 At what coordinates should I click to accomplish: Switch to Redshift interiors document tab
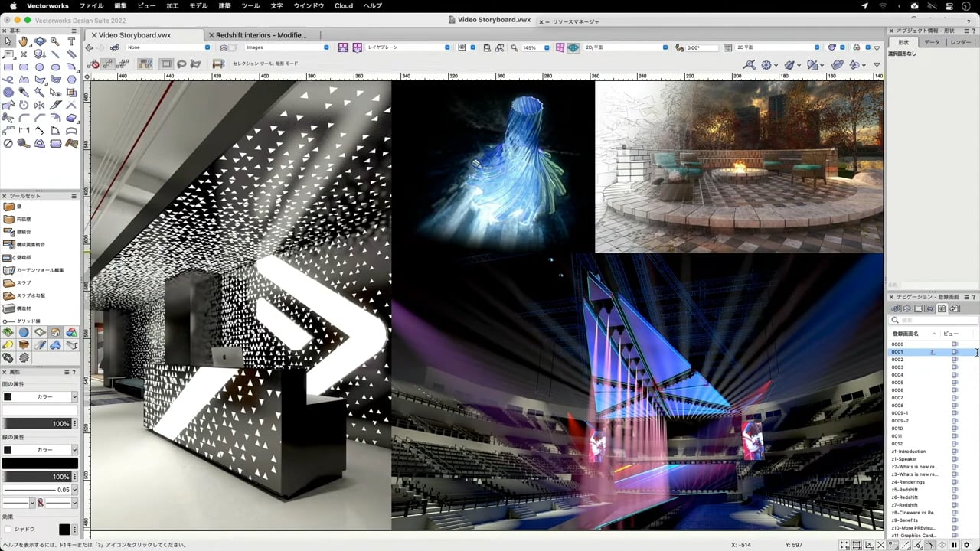point(261,35)
